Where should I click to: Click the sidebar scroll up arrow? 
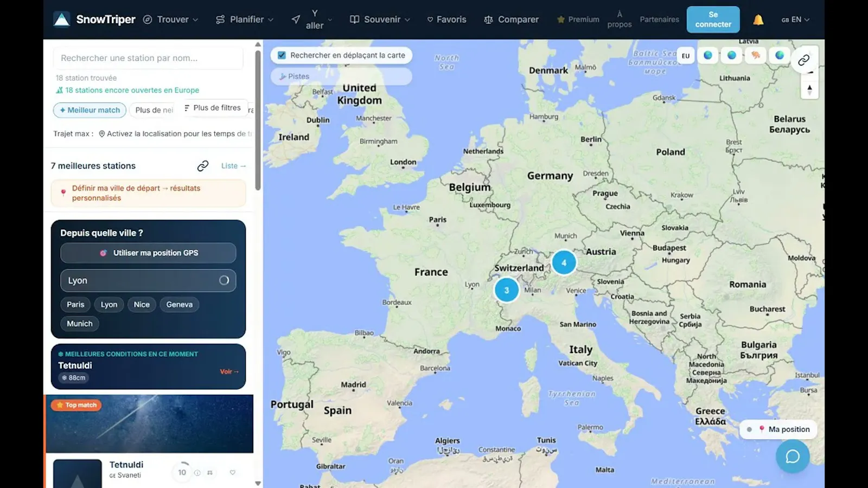click(258, 44)
